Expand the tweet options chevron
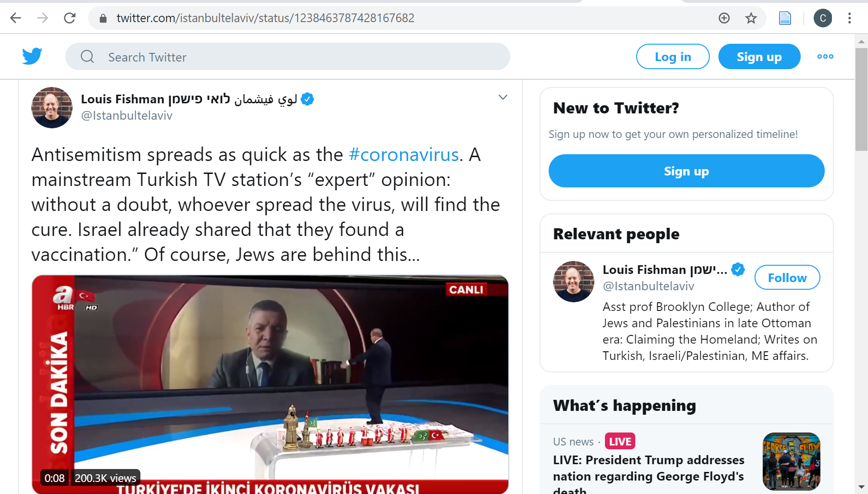The height and width of the screenshot is (494, 868). [x=503, y=97]
